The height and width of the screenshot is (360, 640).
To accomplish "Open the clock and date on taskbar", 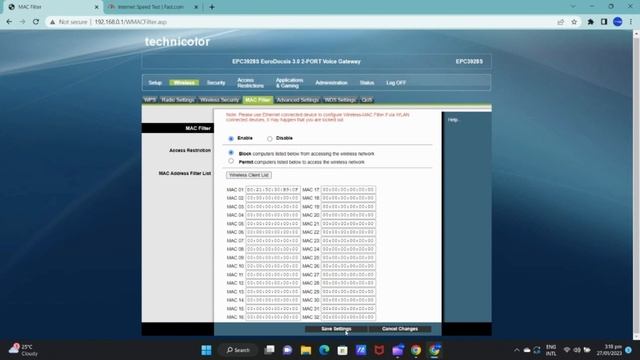I will 609,350.
